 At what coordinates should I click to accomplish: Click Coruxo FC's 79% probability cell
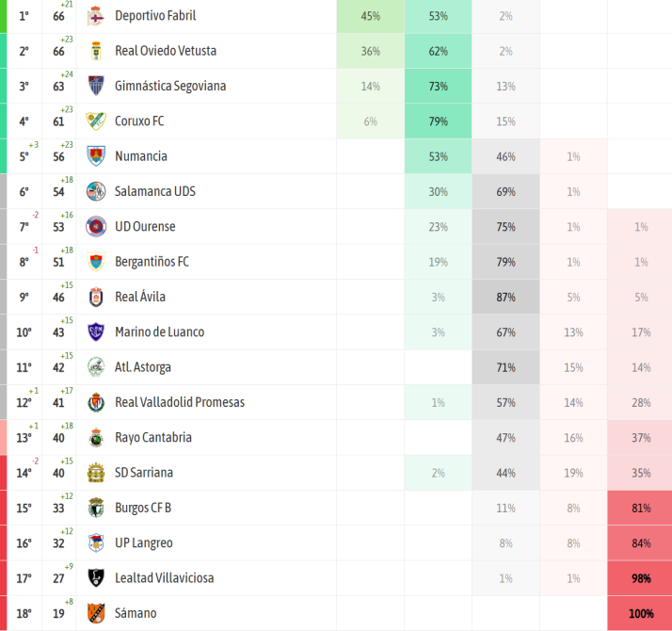438,121
